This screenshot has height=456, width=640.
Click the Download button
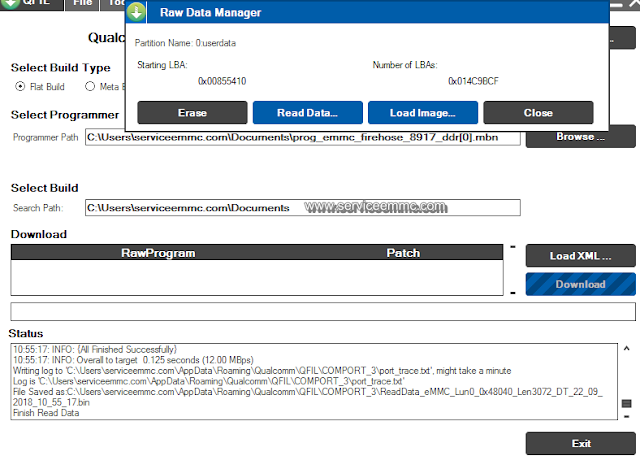(580, 284)
